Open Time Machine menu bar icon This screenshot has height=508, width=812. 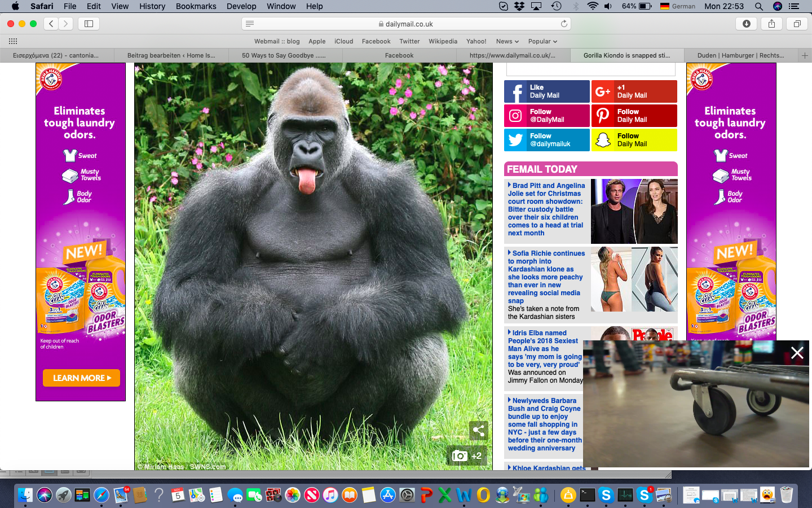pyautogui.click(x=557, y=6)
